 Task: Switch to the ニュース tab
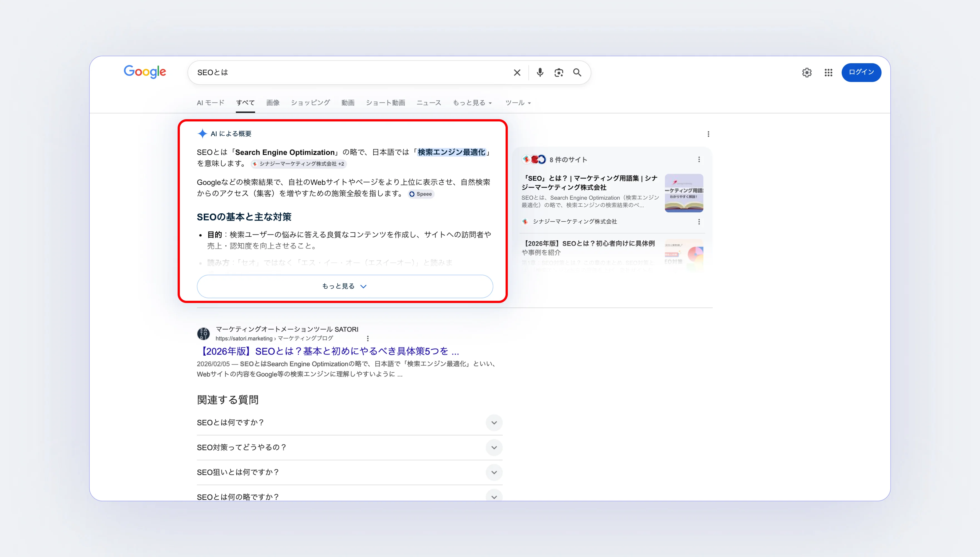click(x=429, y=103)
